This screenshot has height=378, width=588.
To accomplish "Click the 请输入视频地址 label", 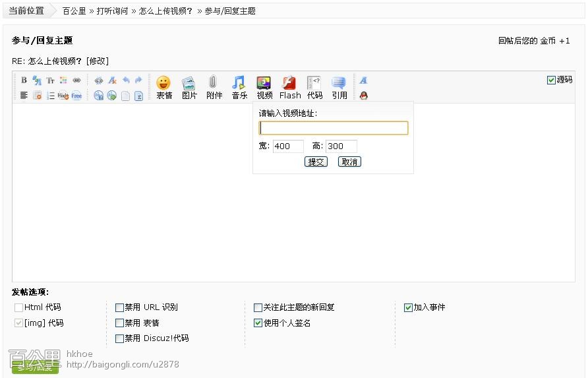I will click(288, 113).
